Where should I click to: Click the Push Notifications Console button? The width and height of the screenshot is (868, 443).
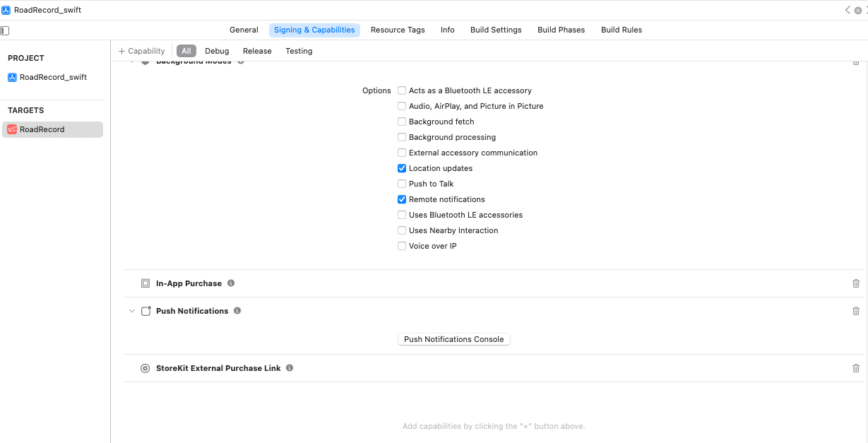(x=453, y=339)
